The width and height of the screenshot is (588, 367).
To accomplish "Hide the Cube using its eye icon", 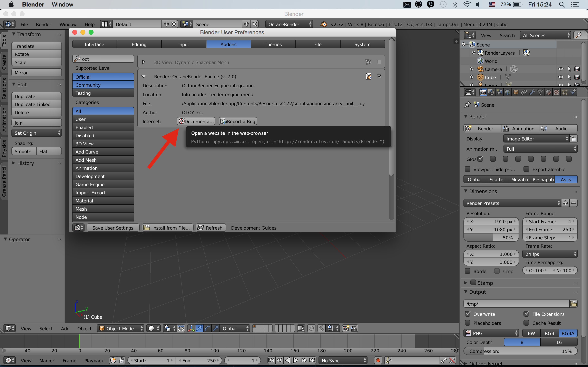I will [561, 77].
